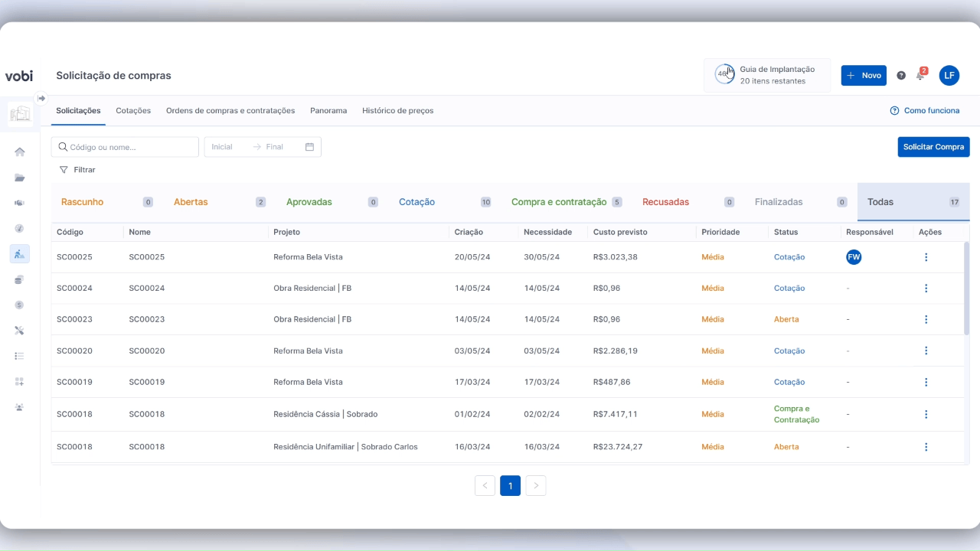This screenshot has height=551, width=980.
Task: Select the Abertas status filter tab
Action: click(191, 202)
